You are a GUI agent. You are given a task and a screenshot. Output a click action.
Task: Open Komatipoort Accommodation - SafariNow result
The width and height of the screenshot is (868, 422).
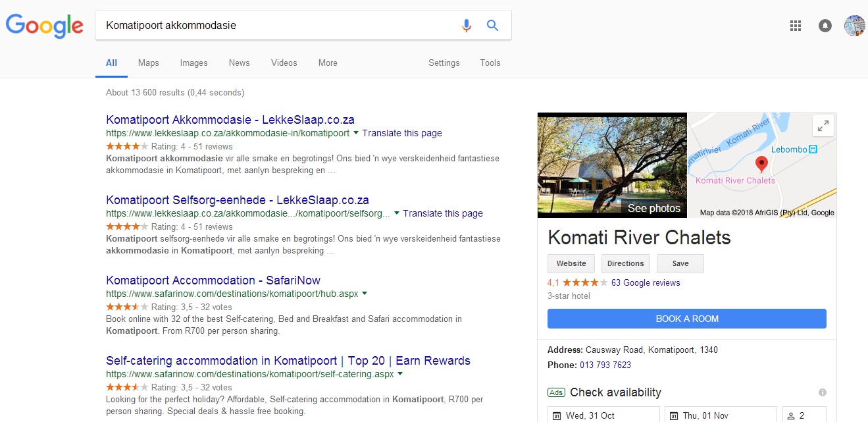[213, 280]
